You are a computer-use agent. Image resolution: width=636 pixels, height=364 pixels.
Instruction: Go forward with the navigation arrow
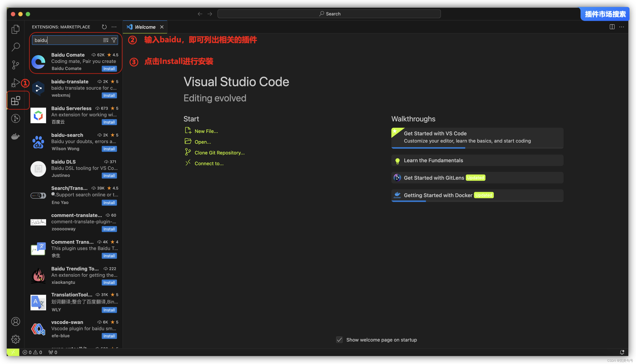click(210, 14)
